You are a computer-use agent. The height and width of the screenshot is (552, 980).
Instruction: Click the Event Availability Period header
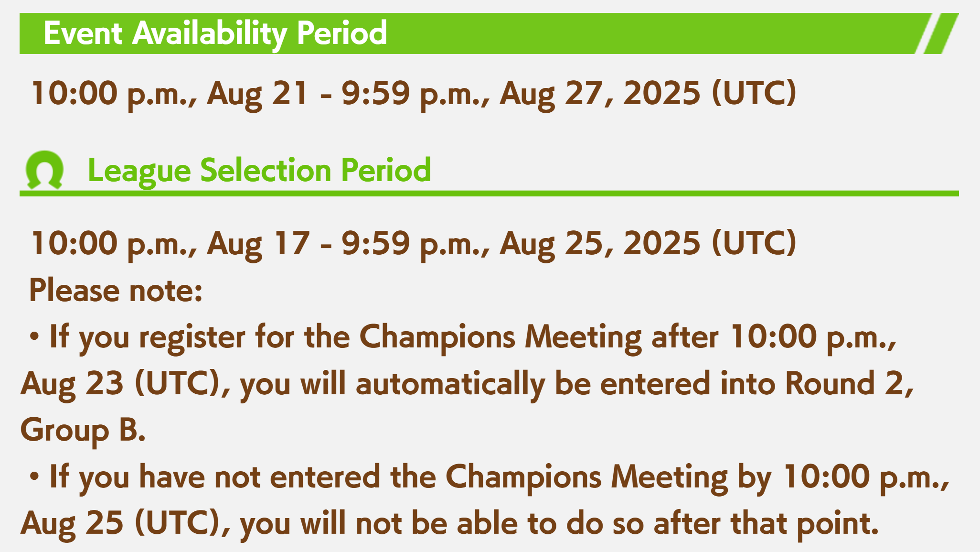point(215,33)
